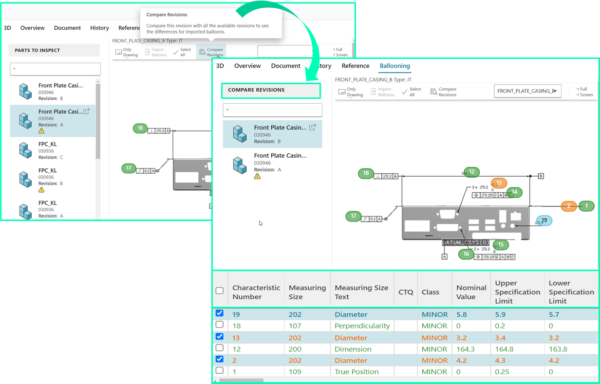Click green balloon 17 in front drawing
This screenshot has width=600, height=384.
click(x=353, y=216)
